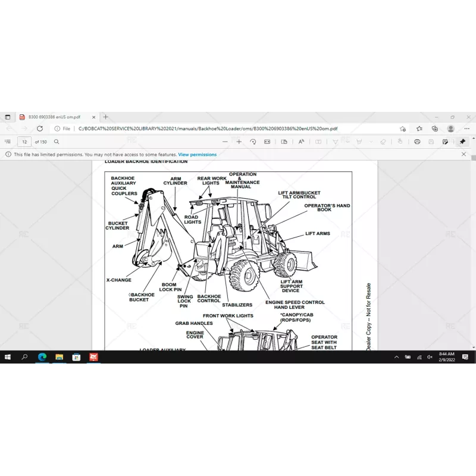Open the table of contents panel
The height and width of the screenshot is (476, 476).
7,142
